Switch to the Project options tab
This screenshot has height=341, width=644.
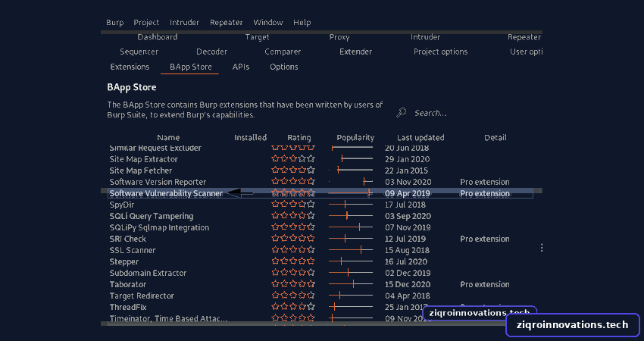[440, 52]
